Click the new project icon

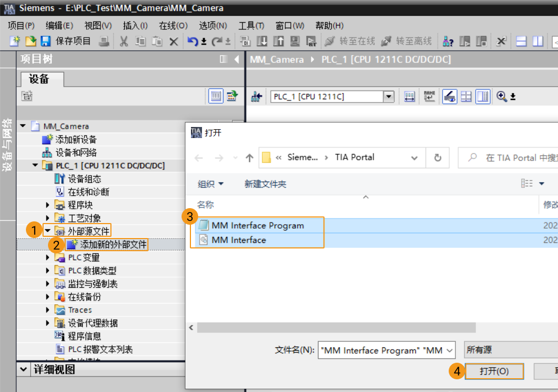[15, 41]
